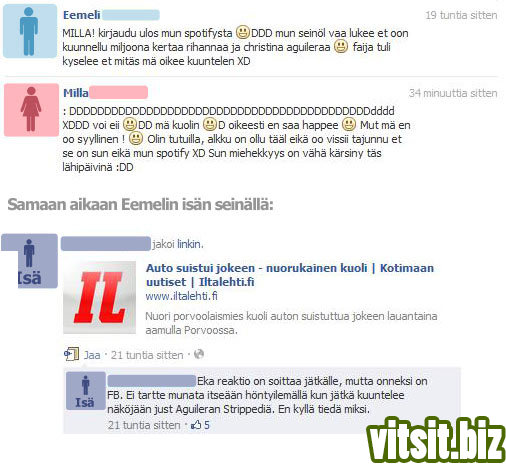Open Eemeli's profile name link

(81, 15)
